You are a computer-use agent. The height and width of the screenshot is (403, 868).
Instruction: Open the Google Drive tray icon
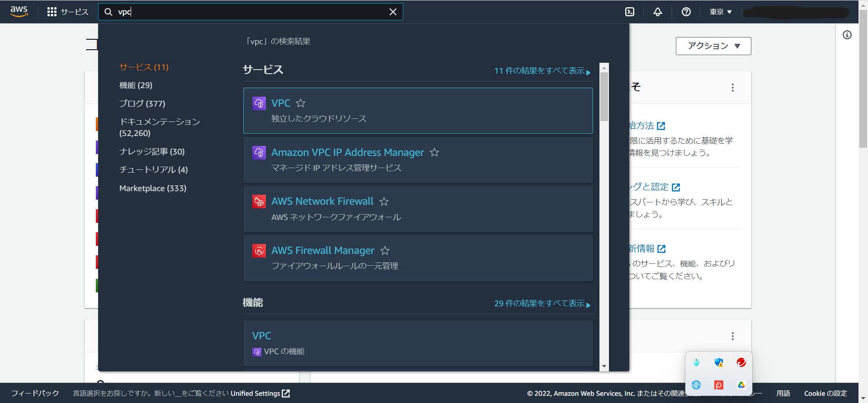741,385
